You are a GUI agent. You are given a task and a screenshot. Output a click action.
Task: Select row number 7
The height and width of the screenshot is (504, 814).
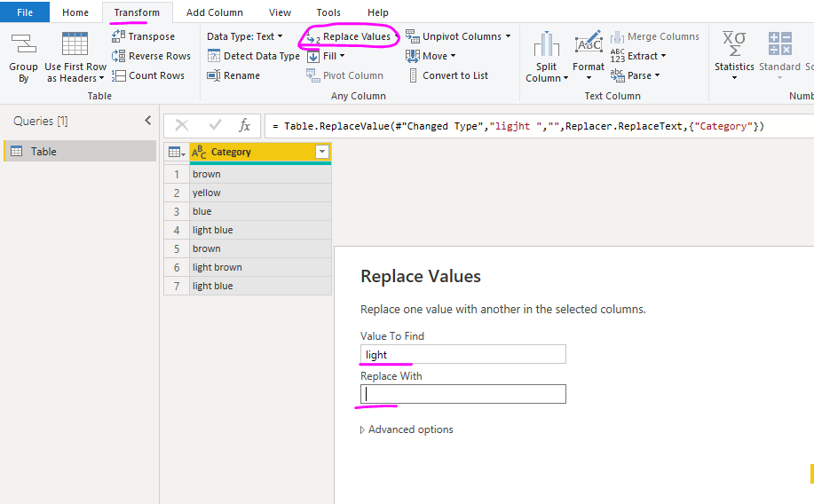point(177,286)
